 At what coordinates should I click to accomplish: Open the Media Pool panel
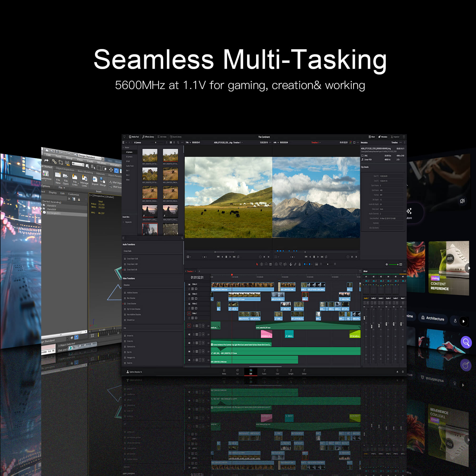pos(134,137)
